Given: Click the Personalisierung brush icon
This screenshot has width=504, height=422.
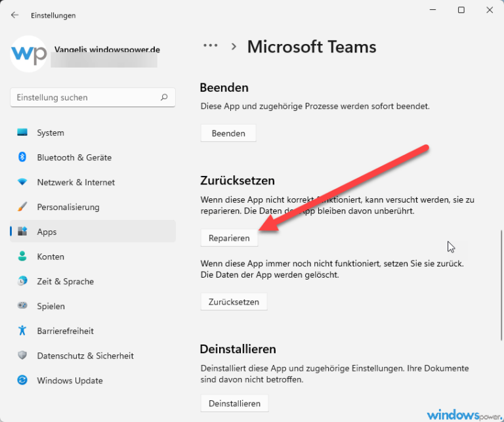Looking at the screenshot, I should (x=22, y=207).
